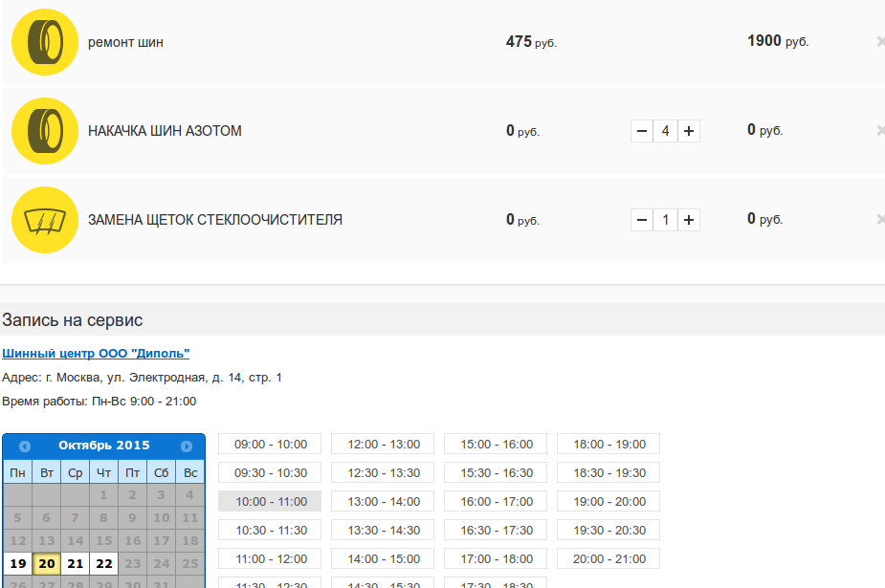This screenshot has width=885, height=588.
Task: Click quantity field showing 1
Action: 666,220
